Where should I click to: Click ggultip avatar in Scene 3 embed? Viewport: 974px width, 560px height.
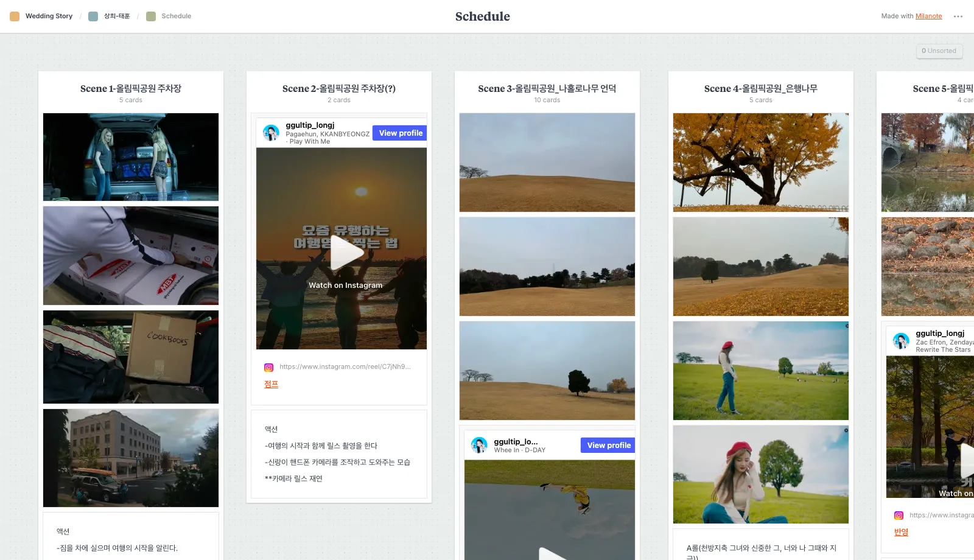tap(479, 445)
